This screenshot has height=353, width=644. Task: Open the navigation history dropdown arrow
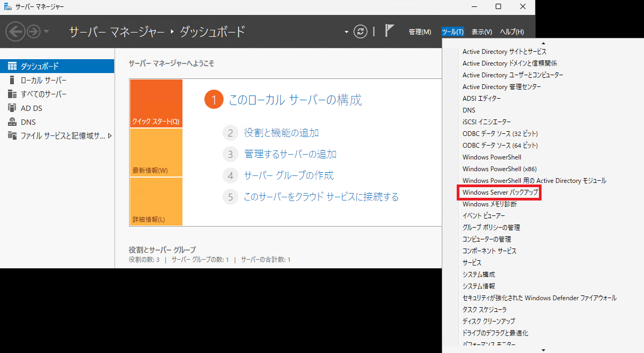46,31
